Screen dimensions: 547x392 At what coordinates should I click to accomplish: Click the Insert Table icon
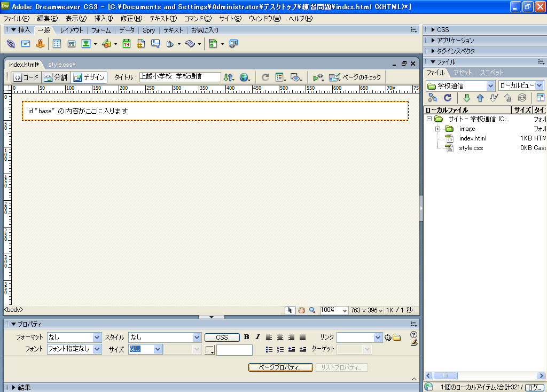coord(57,44)
